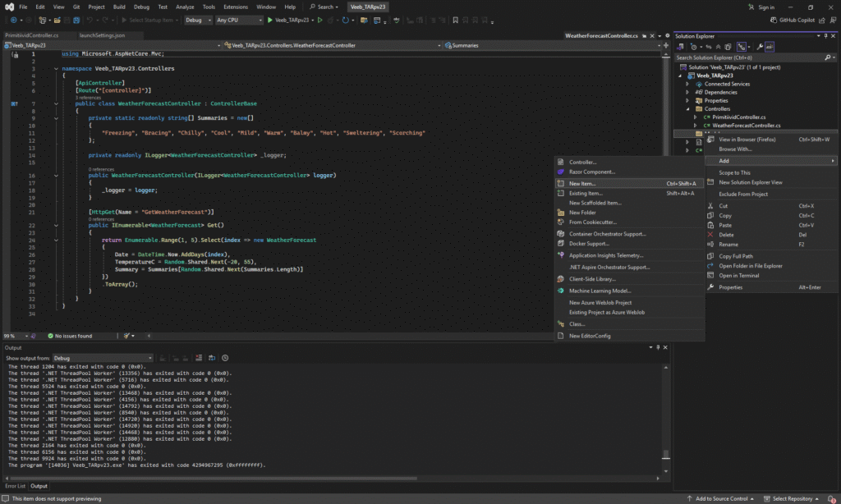Click the green Start Debugging play icon
This screenshot has height=504, width=841.
coord(270,20)
